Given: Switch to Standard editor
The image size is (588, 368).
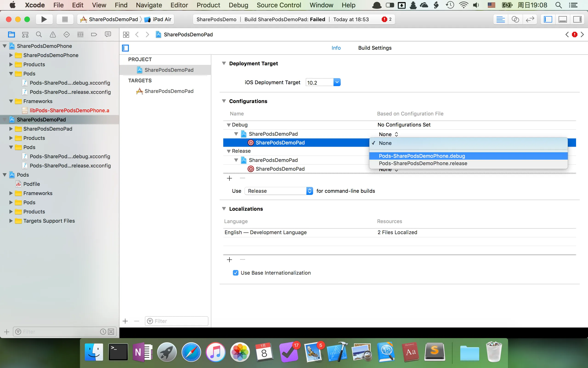Looking at the screenshot, I should tap(500, 19).
